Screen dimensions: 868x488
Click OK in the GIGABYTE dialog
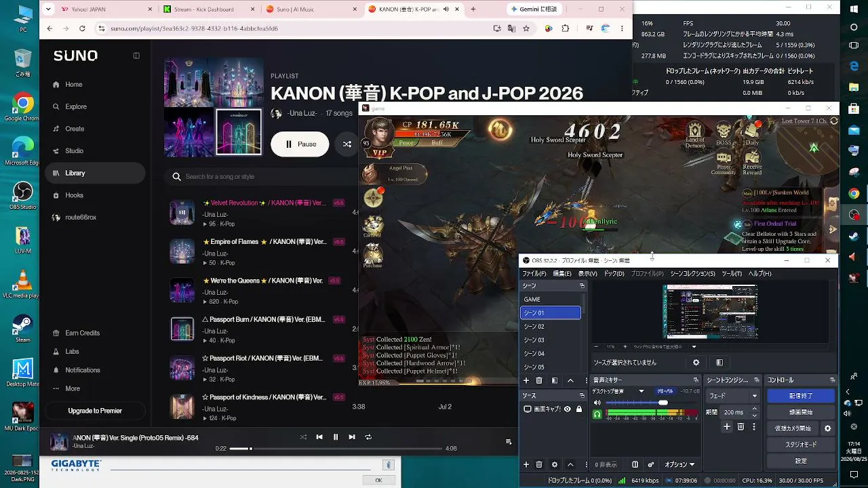tap(378, 480)
